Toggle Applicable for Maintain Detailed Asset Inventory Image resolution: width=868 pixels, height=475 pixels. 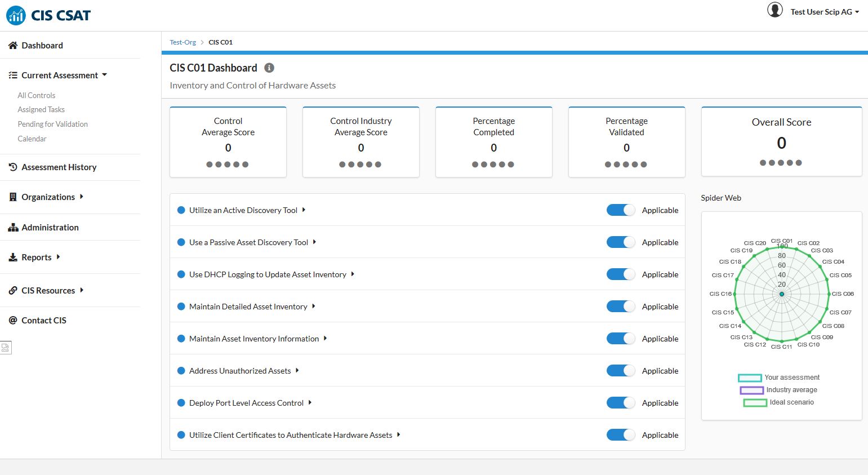(x=621, y=307)
